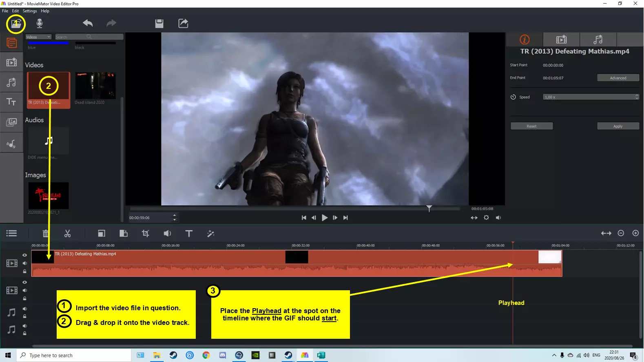The width and height of the screenshot is (644, 362).
Task: Mute the first video track speaker
Action: coord(24,263)
